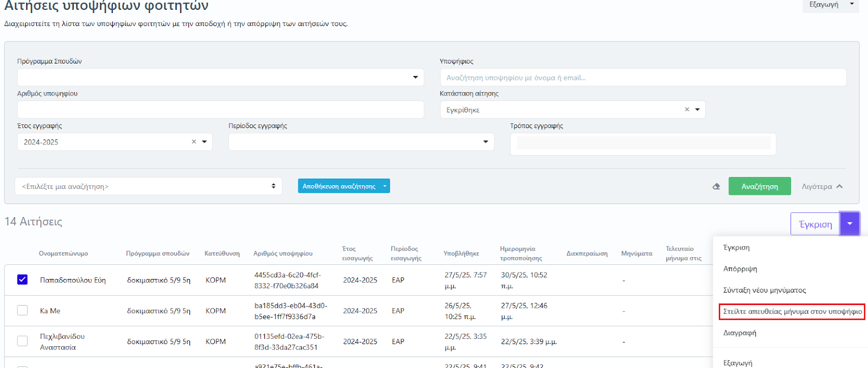Open the Περίοδος εγγραφής dropdown
The image size is (868, 368).
[361, 142]
